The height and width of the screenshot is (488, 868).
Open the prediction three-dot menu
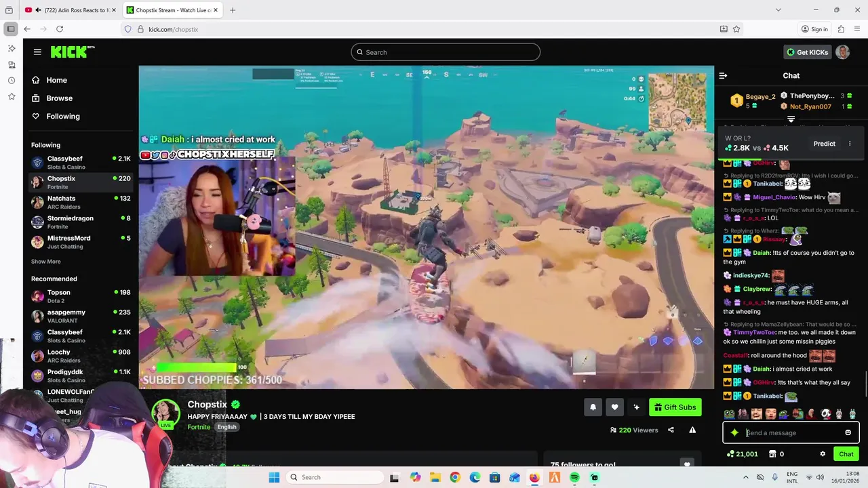tap(850, 144)
